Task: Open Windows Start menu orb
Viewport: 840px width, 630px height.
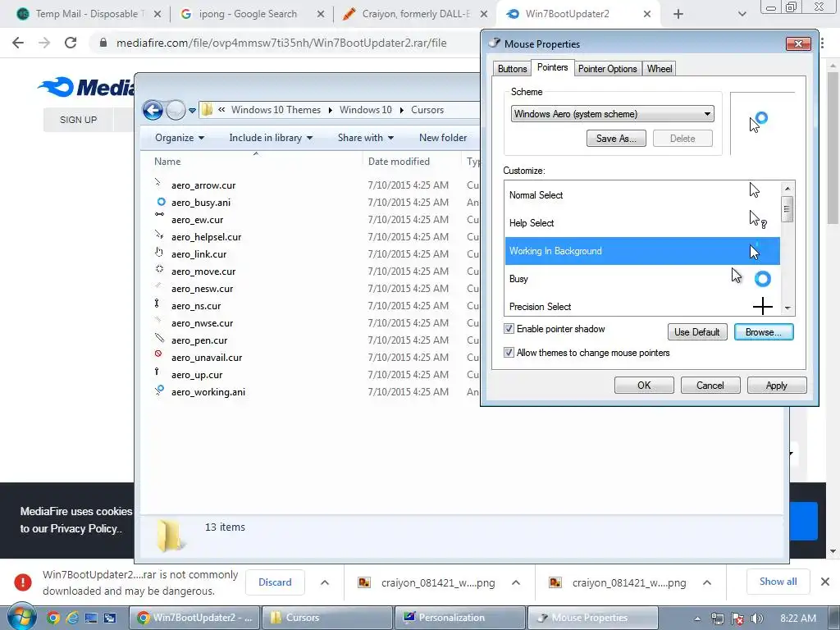Action: click(22, 617)
